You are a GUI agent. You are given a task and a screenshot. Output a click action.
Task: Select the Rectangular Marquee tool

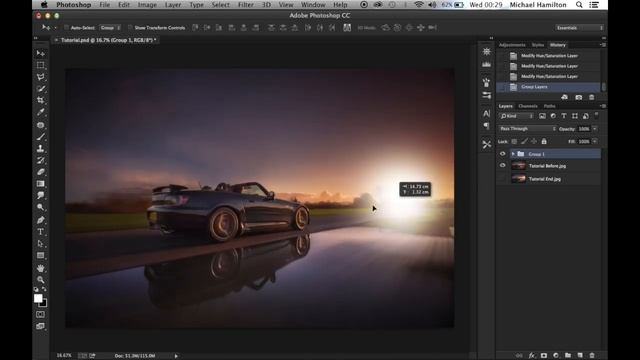(40, 65)
